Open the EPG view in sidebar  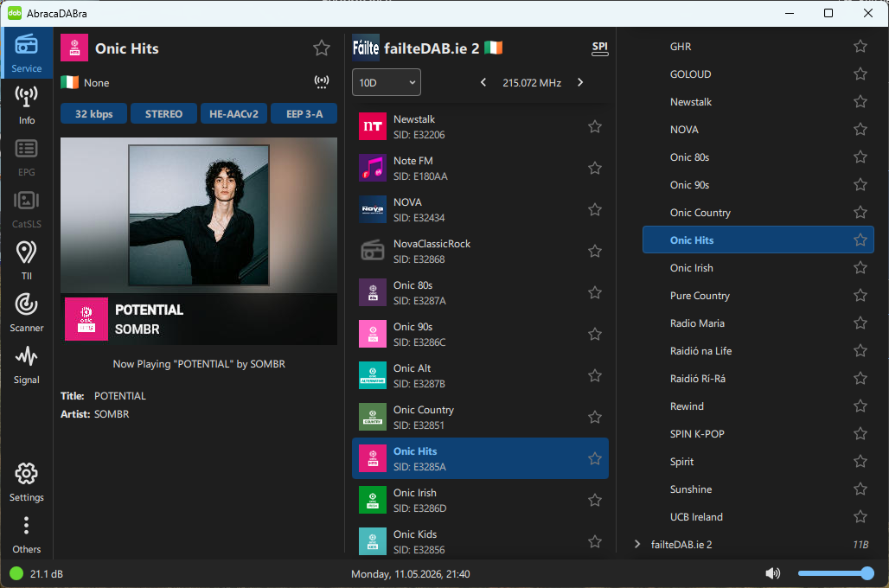pos(26,157)
